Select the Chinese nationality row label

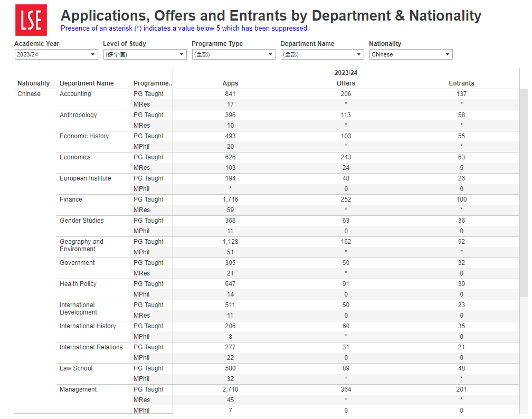click(29, 93)
